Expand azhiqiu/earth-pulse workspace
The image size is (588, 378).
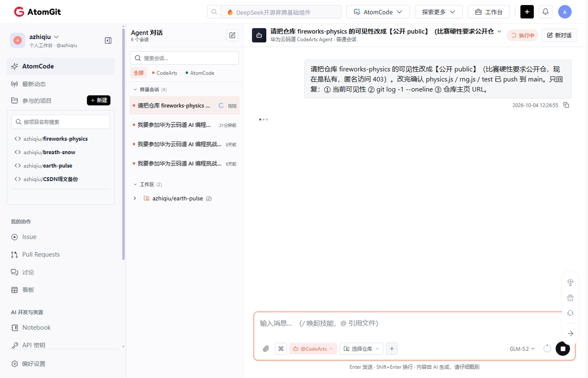pos(135,199)
